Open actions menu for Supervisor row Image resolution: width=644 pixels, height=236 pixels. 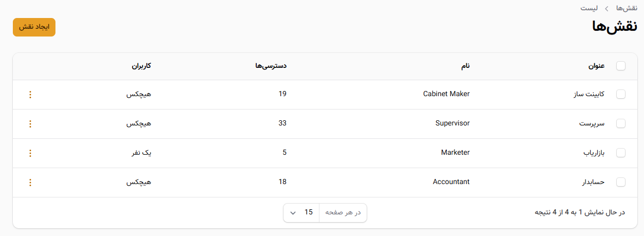30,124
